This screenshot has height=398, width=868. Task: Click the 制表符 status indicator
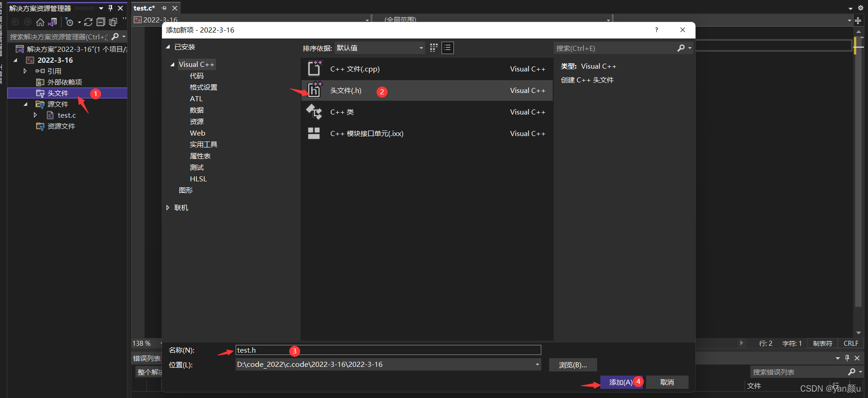[x=823, y=343]
